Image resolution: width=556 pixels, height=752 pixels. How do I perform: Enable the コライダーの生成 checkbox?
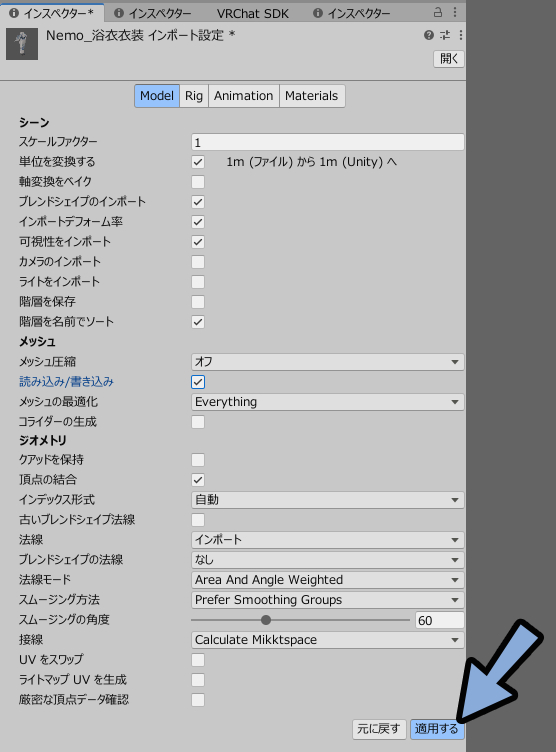198,422
